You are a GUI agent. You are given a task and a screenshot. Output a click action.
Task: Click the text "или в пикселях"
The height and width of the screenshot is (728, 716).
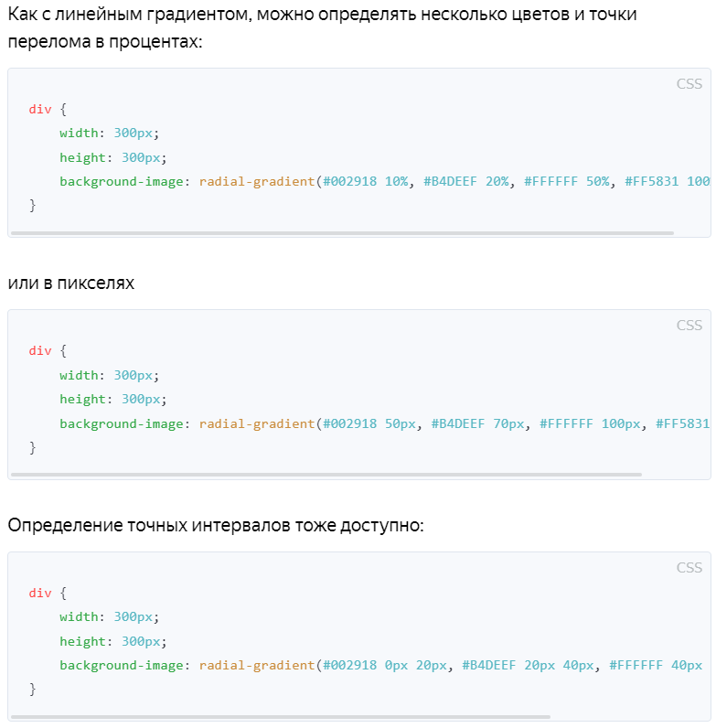point(70,284)
